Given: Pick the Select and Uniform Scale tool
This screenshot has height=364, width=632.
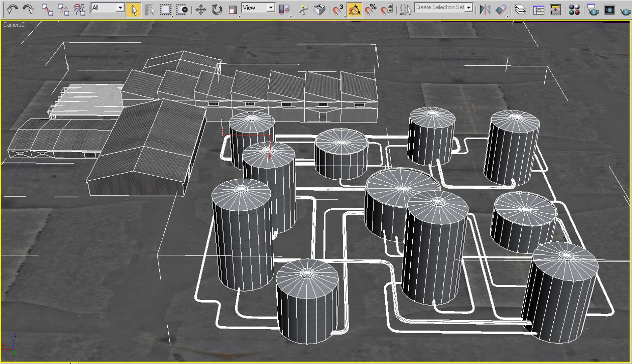Looking at the screenshot, I should click(x=233, y=9).
